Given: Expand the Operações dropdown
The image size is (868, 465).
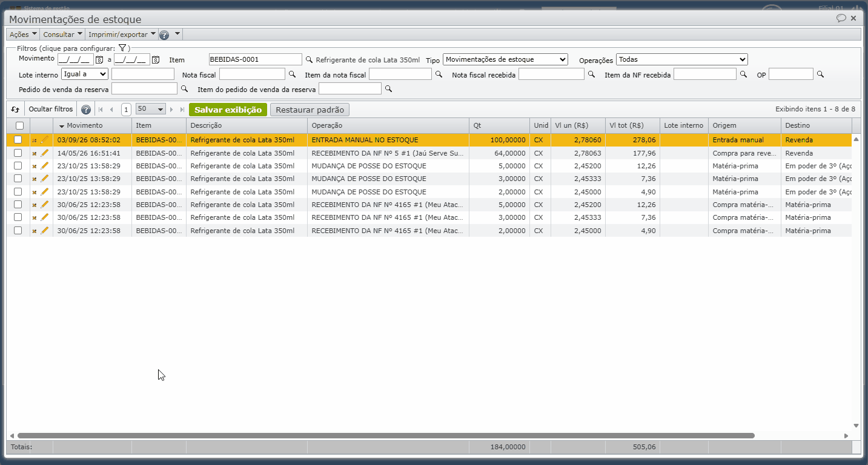Looking at the screenshot, I should 682,59.
